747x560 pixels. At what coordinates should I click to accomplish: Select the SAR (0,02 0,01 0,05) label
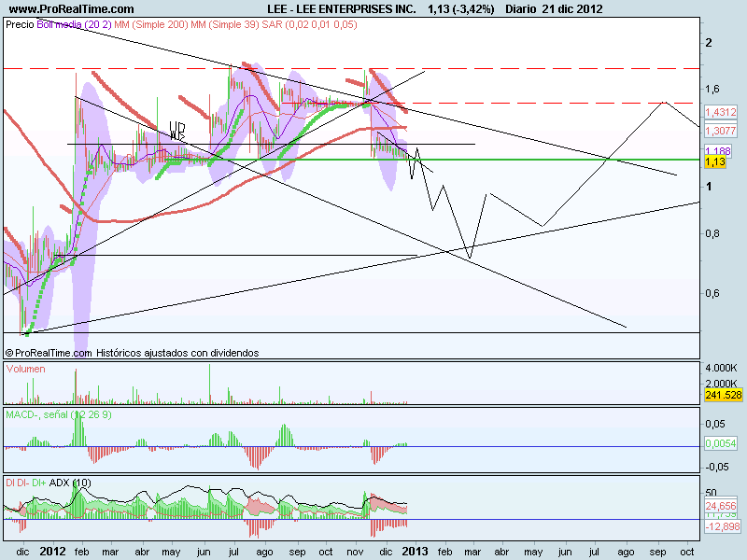pyautogui.click(x=310, y=24)
